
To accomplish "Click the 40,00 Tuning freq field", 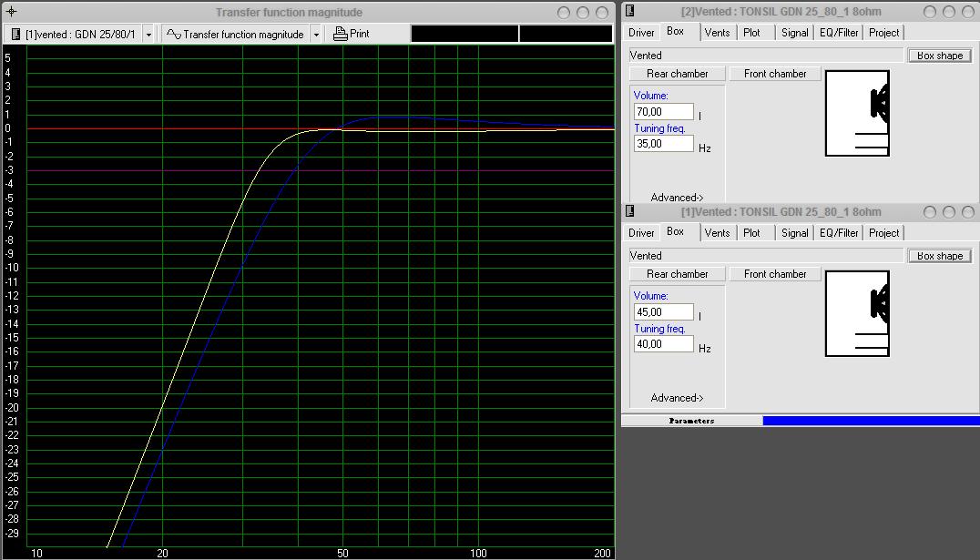I will coord(663,344).
